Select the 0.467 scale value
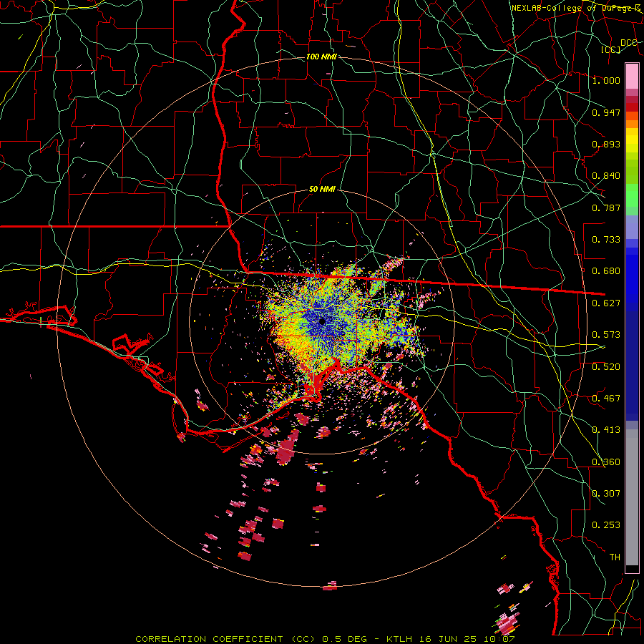 coord(606,399)
